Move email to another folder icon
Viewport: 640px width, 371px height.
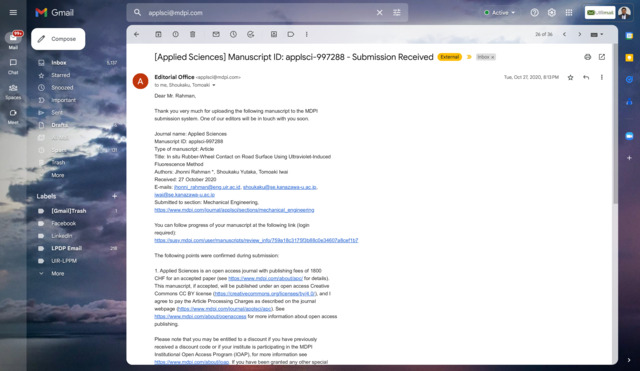(274, 35)
